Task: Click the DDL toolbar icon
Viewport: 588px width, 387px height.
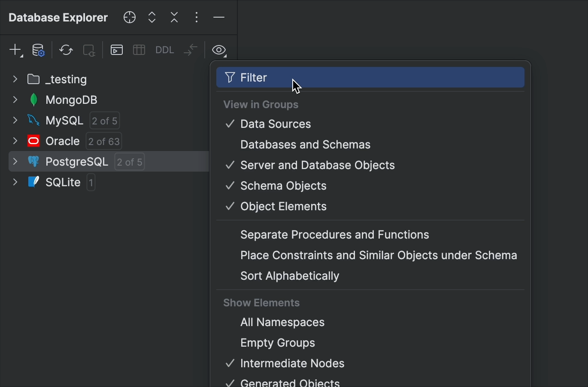Action: click(x=164, y=50)
